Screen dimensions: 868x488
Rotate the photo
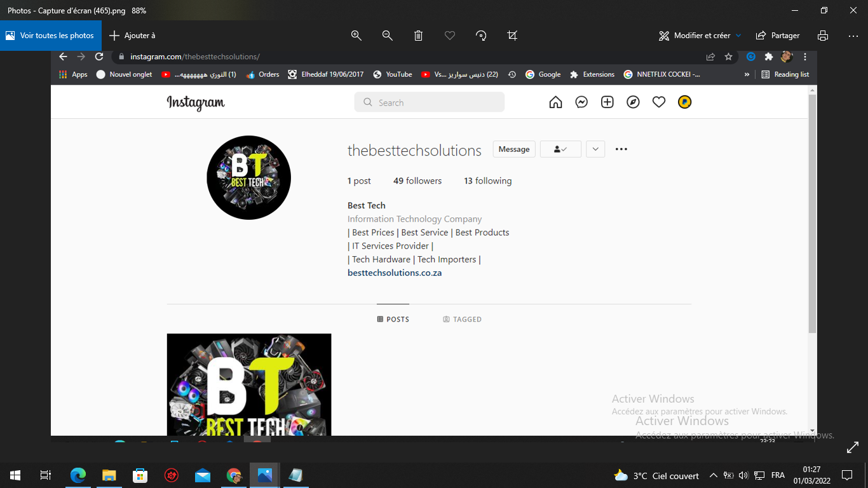point(481,36)
